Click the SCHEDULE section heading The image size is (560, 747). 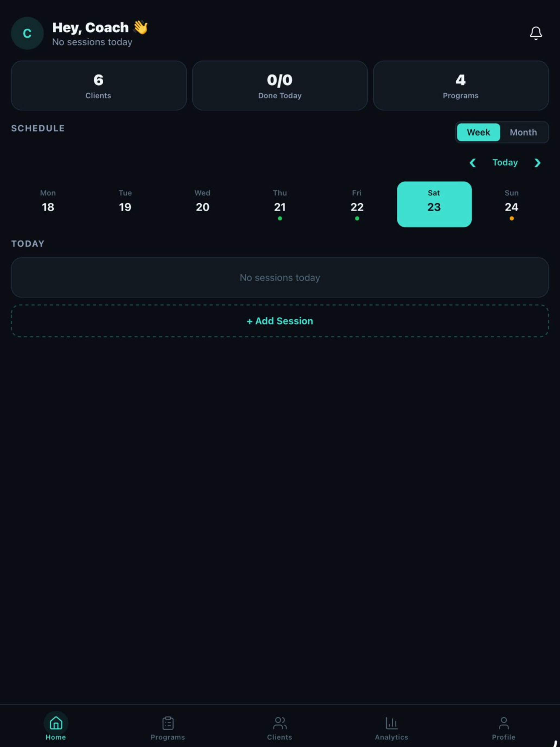pyautogui.click(x=38, y=128)
